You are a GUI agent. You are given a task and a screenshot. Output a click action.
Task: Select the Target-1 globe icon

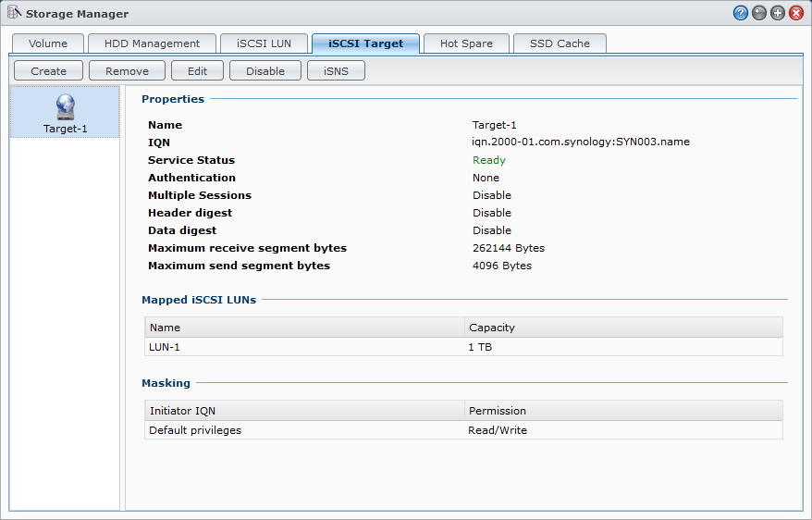click(65, 106)
